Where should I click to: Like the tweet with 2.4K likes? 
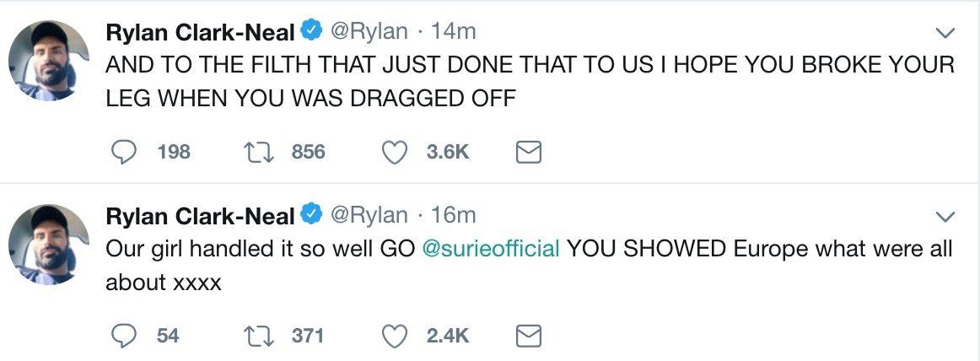tap(395, 336)
